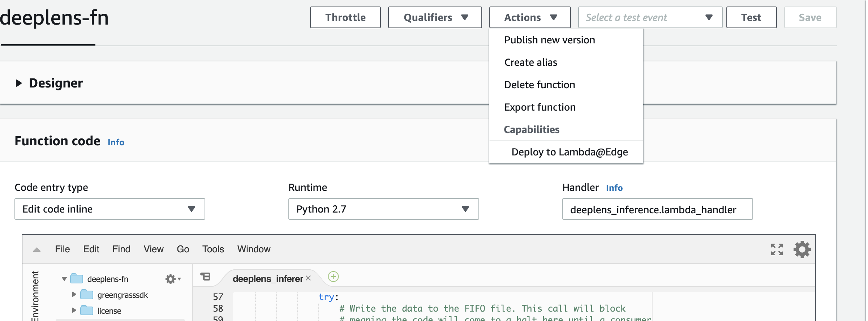The height and width of the screenshot is (321, 868).
Task: Open editor preferences gear icon
Action: [x=802, y=249]
